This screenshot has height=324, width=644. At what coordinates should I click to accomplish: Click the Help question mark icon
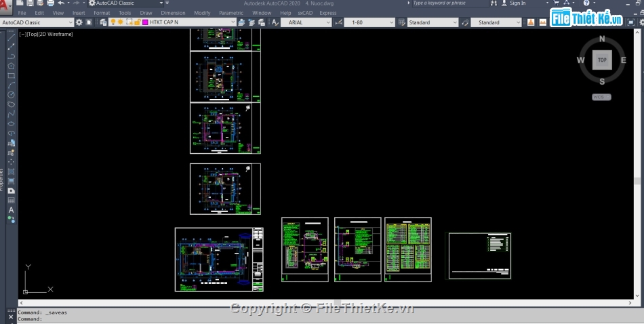tap(586, 3)
